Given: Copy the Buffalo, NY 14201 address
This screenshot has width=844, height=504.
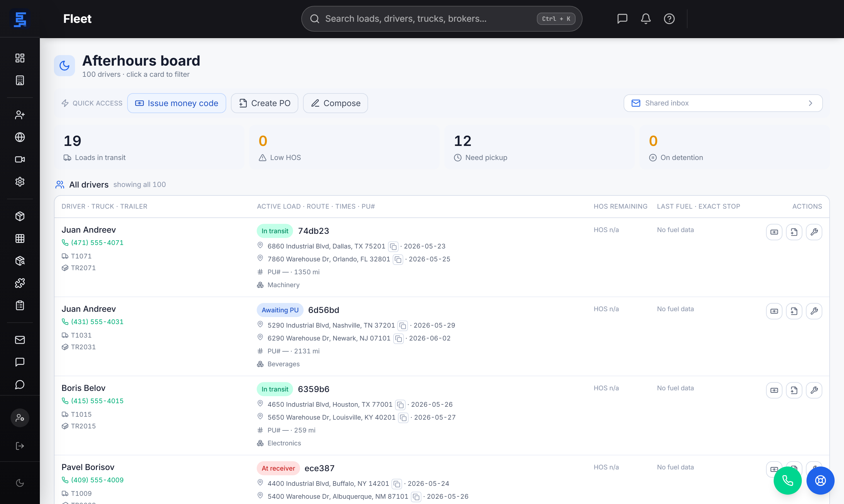Looking at the screenshot, I should coord(397,484).
